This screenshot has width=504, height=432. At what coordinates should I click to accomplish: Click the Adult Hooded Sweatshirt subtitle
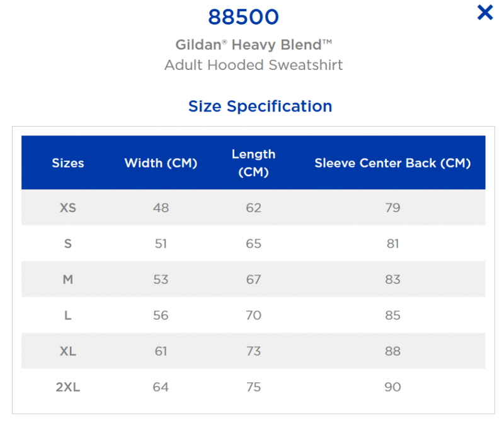254,65
